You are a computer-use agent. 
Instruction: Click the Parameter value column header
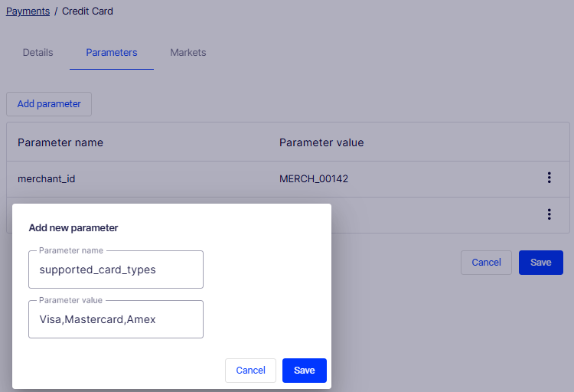[321, 142]
